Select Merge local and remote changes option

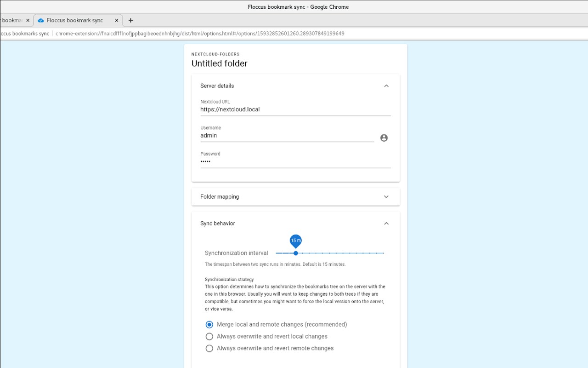point(276,324)
